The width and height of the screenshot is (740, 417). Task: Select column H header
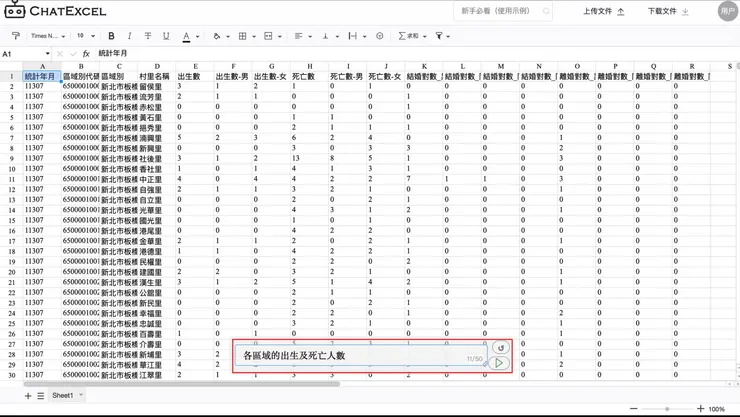pyautogui.click(x=310, y=67)
